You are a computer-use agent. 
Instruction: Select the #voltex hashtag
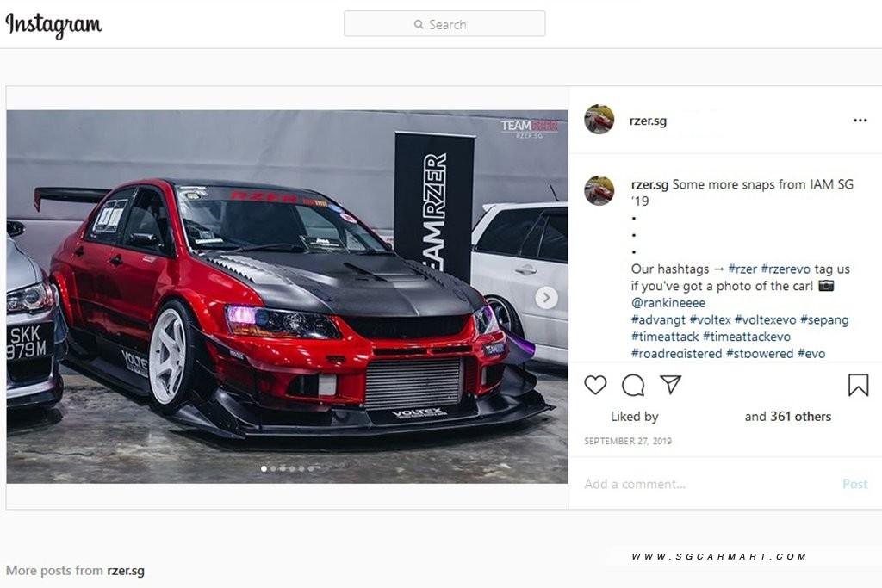click(710, 319)
